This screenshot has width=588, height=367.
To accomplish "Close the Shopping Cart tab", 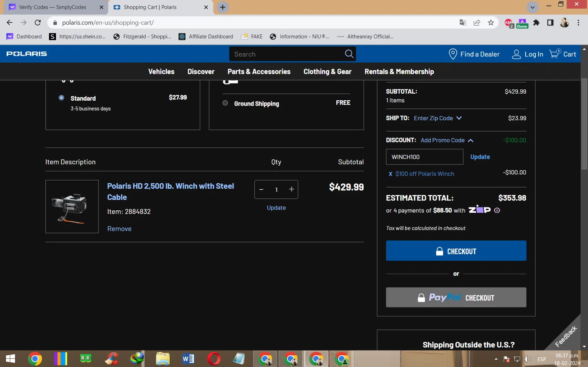I will click(206, 7).
